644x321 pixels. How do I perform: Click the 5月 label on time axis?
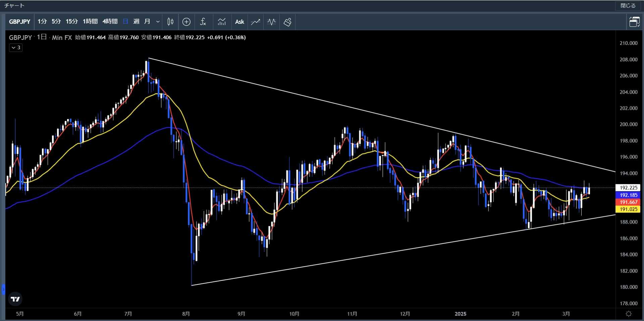pos(20,314)
